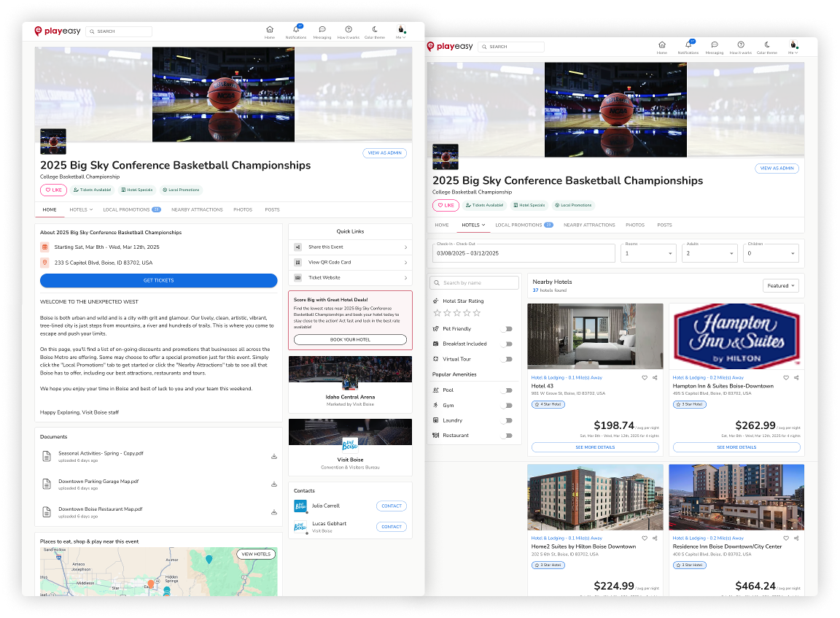
Task: Enable Pet Friendly filter toggle
Action: pyautogui.click(x=507, y=329)
